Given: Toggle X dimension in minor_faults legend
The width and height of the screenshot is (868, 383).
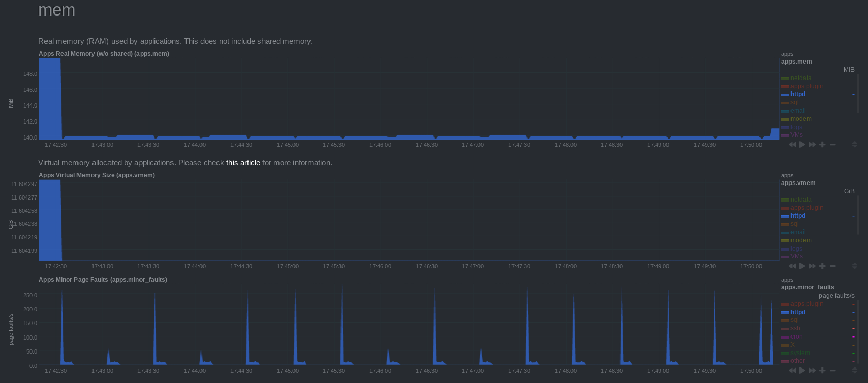Looking at the screenshot, I should tap(792, 345).
